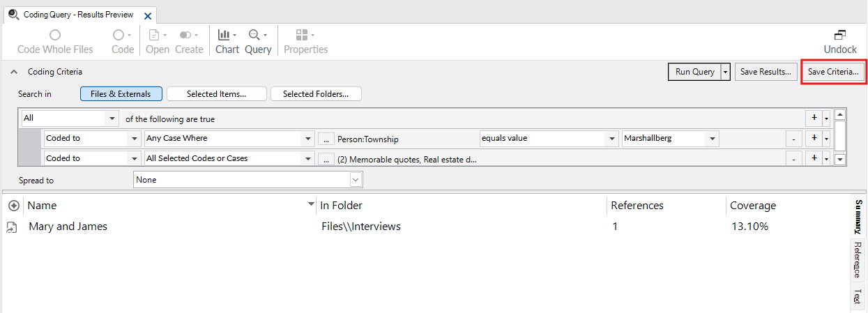Open second row Coded to dropdown
868x313 pixels.
click(x=134, y=158)
